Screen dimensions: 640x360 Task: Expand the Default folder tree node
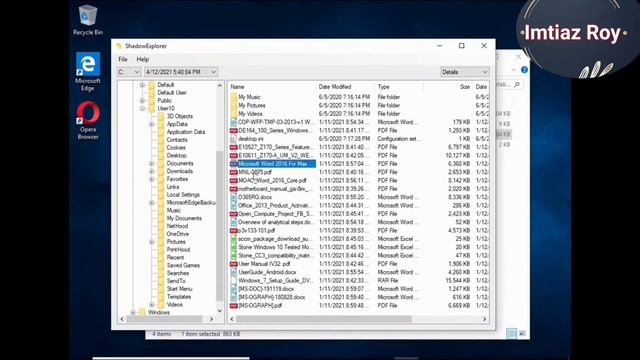pos(142,85)
